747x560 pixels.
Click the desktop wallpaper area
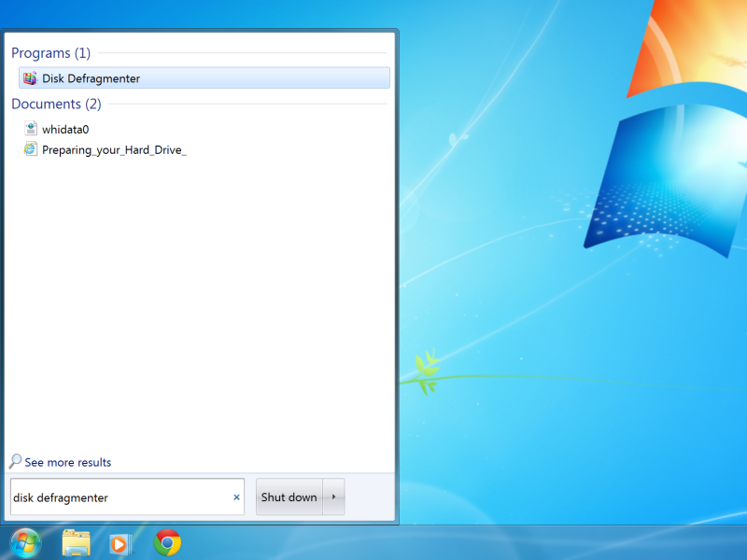click(560, 373)
